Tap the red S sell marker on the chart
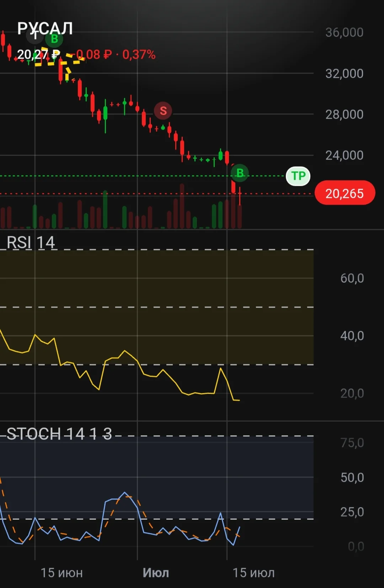Viewport: 384px width, 588px height. click(163, 110)
